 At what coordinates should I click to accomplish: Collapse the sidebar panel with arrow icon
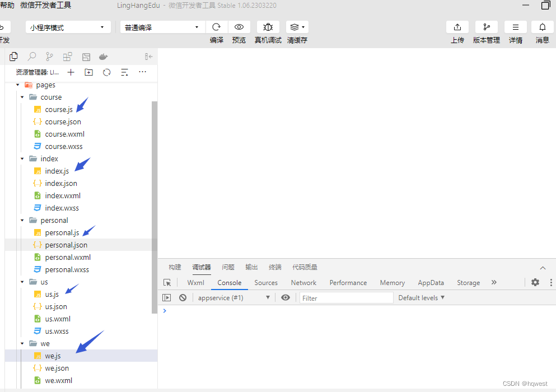coord(148,57)
